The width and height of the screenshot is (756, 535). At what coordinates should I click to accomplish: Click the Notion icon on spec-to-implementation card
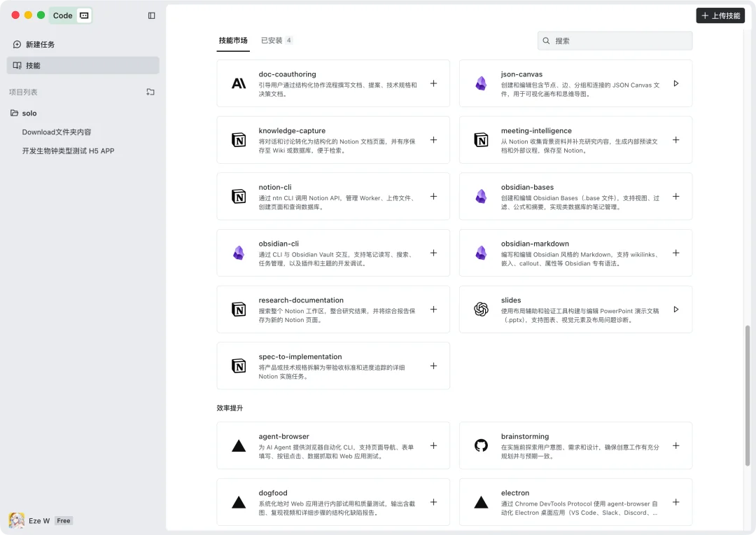(x=239, y=366)
